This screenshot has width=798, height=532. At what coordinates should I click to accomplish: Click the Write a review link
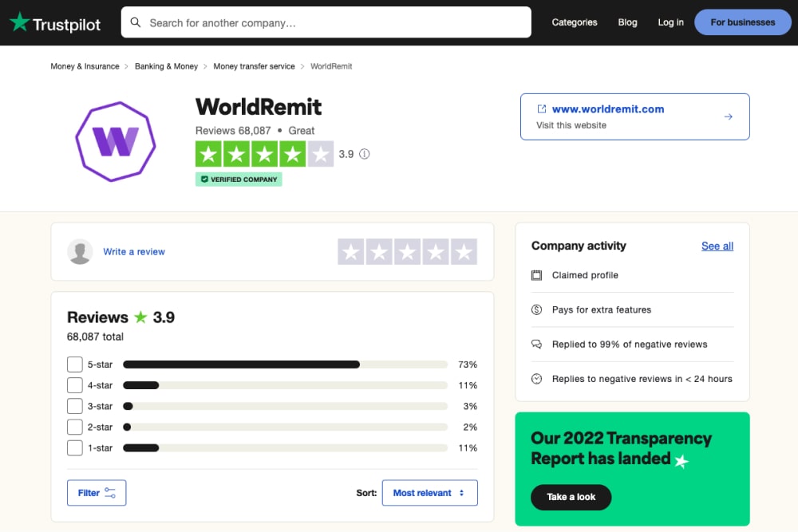[134, 252]
